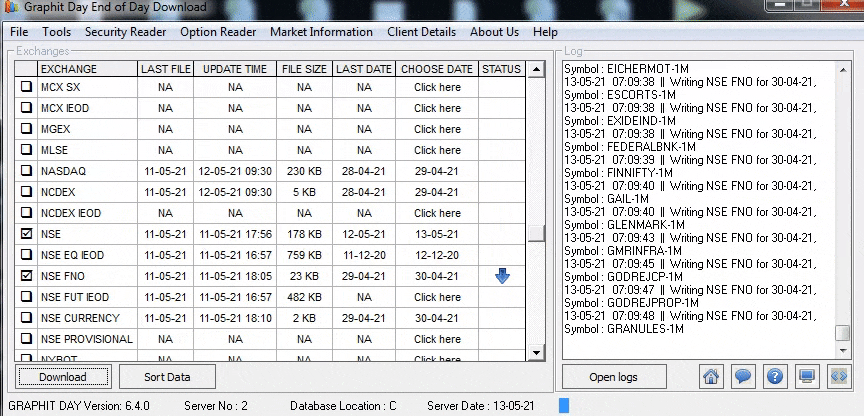Click choose date 12-12-20 for NSE EQ IEOD
This screenshot has height=416, width=864.
tap(436, 255)
